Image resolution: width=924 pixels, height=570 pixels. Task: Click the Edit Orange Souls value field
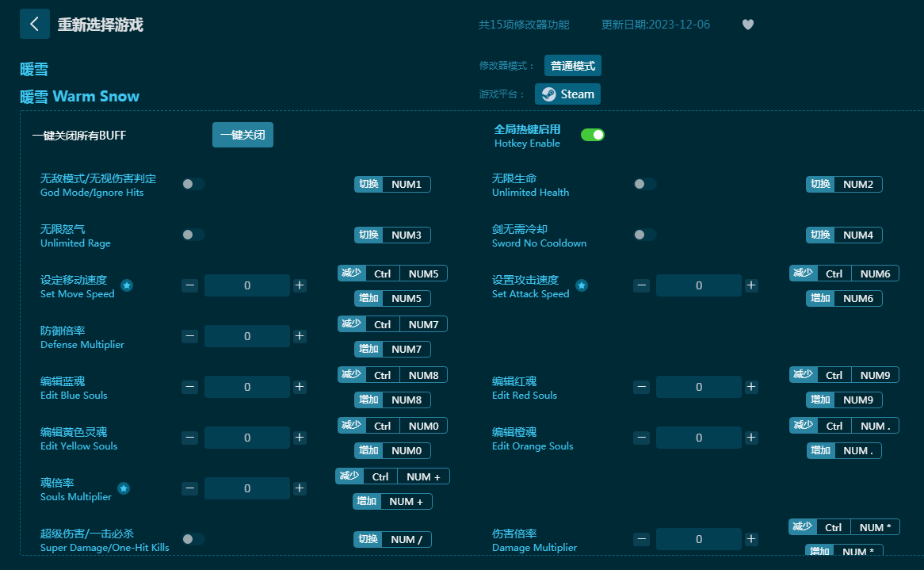click(699, 438)
